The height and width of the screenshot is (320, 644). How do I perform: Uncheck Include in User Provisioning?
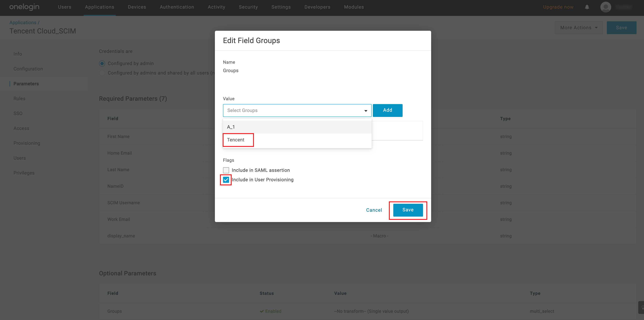[x=226, y=180]
